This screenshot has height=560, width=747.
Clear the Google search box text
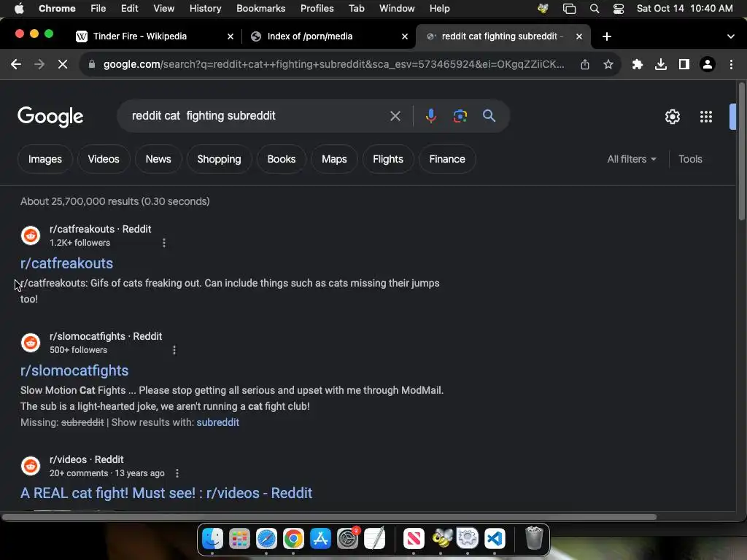coord(395,116)
